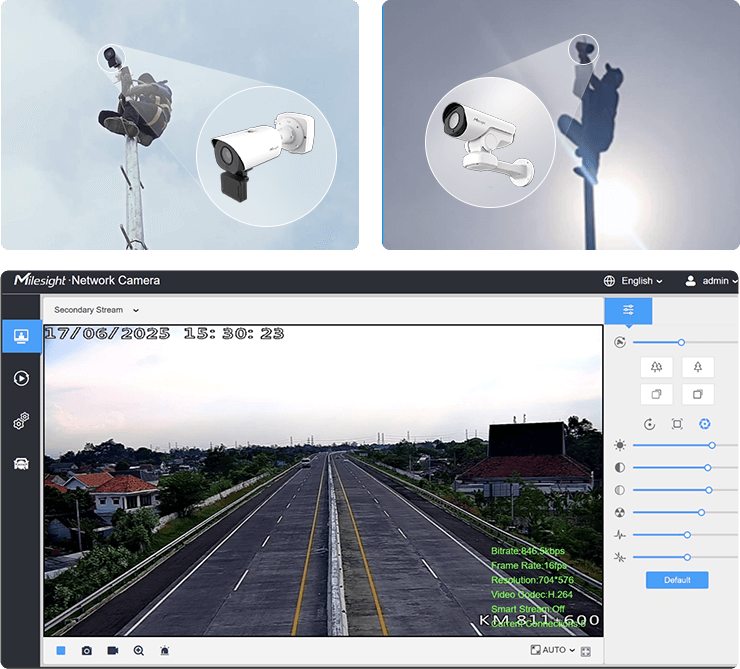
Task: Adjust the brightness slider
Action: 711,445
